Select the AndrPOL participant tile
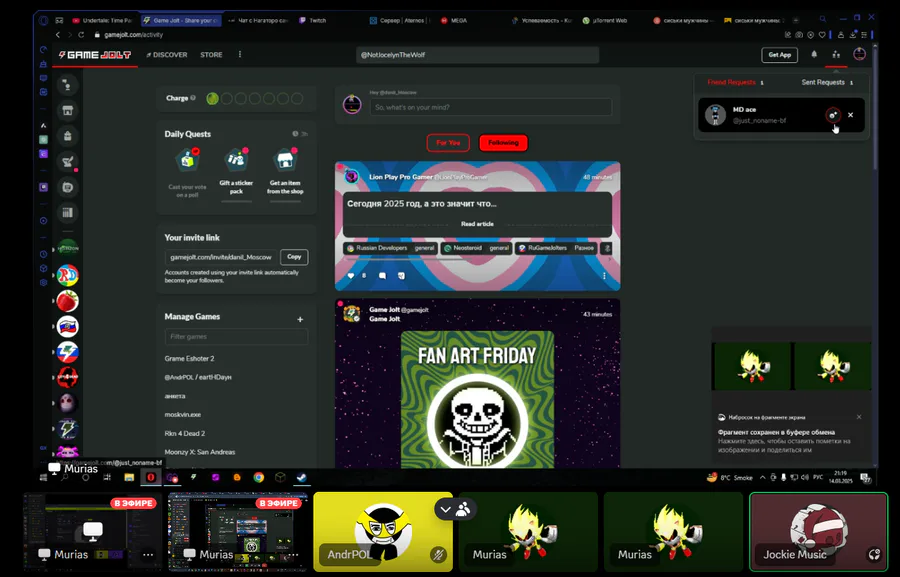Viewport: 900px width, 577px height. pyautogui.click(x=383, y=532)
